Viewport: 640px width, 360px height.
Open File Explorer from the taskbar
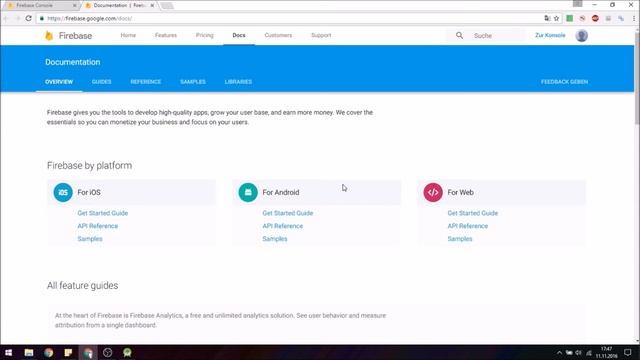[x=29, y=352]
